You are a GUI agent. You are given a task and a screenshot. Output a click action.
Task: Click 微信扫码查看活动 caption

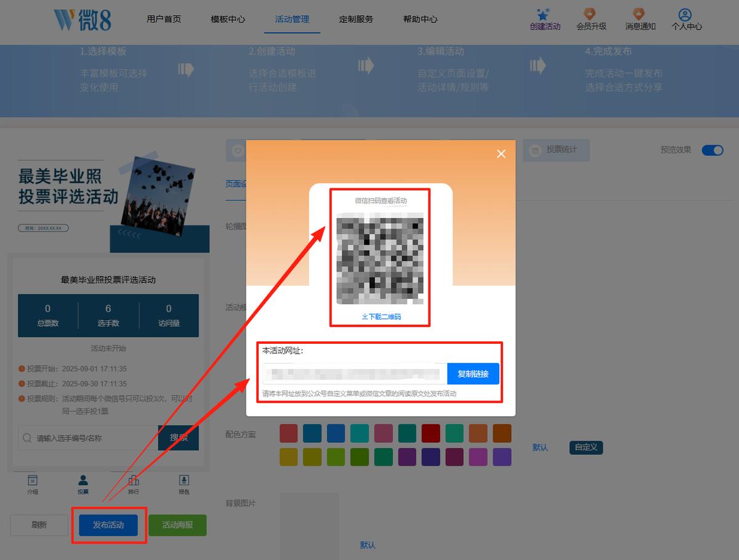(381, 201)
